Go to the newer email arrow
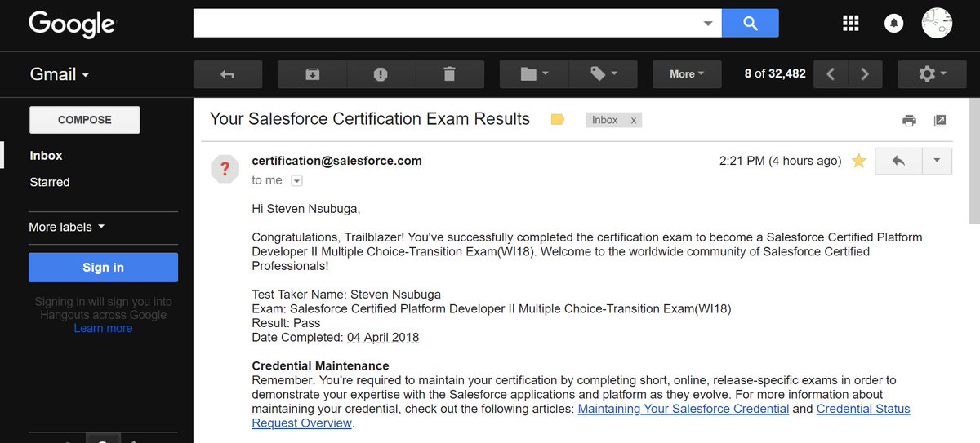The height and width of the screenshot is (443, 980). pyautogui.click(x=831, y=74)
